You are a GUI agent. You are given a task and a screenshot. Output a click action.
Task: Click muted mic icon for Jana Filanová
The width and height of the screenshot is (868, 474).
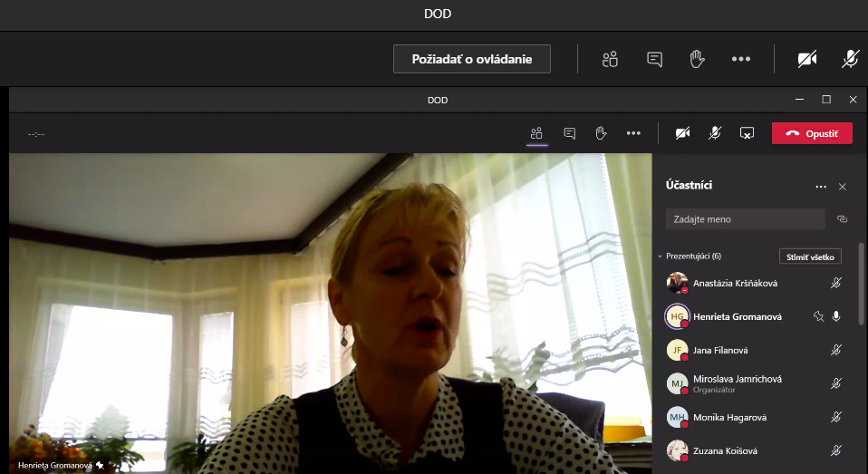pyautogui.click(x=836, y=350)
